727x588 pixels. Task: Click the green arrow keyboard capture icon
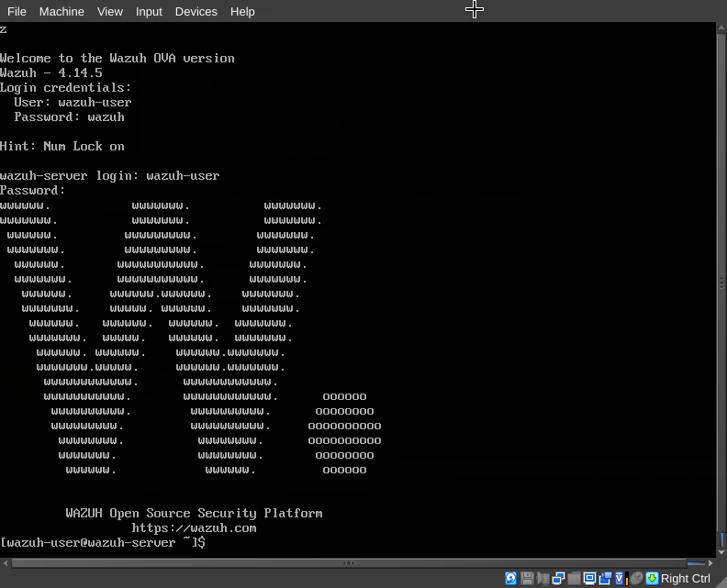tap(653, 578)
